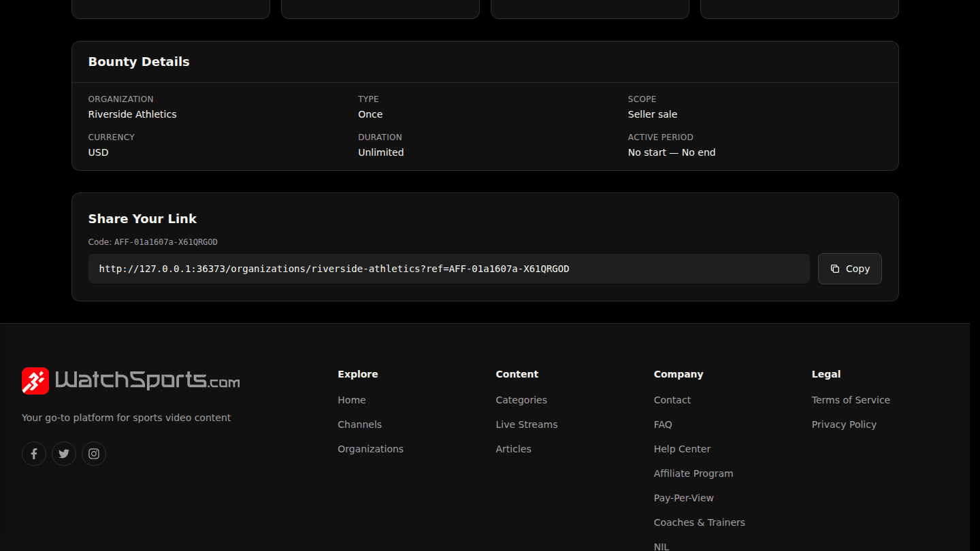Click the WatchSports.com footer logo
The image size is (980, 551).
[x=131, y=381]
